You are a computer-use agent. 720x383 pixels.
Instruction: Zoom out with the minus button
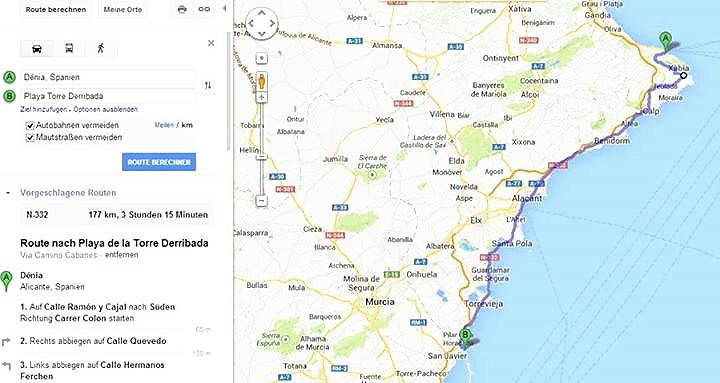[x=261, y=201]
